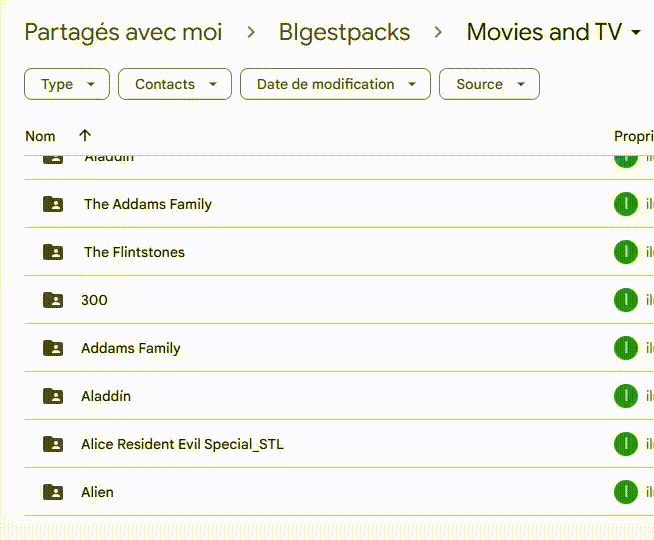Select the Alice Resident Evil Special_STL folder name
The image size is (654, 540).
click(182, 444)
